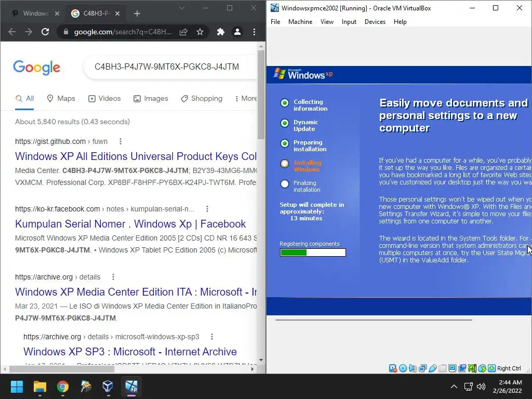Switch to Google Maps results
The height and width of the screenshot is (399, 532).
[61, 98]
